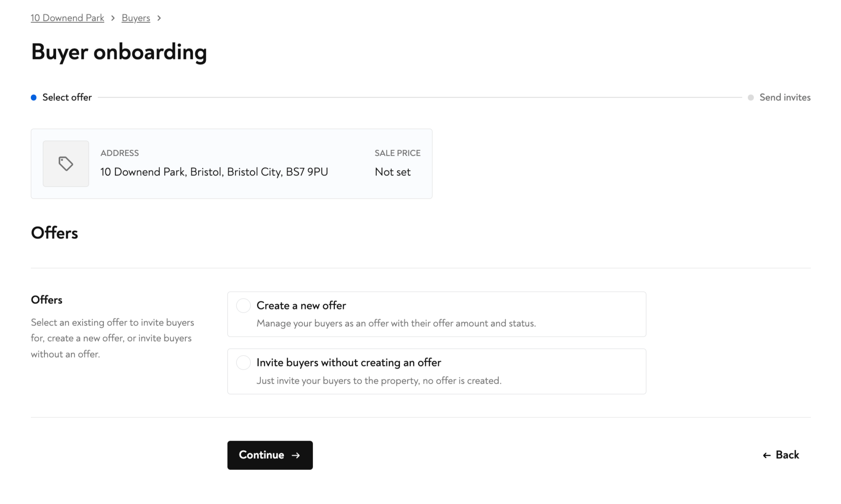
Task: Click the Select offer step label
Action: pyautogui.click(x=67, y=98)
